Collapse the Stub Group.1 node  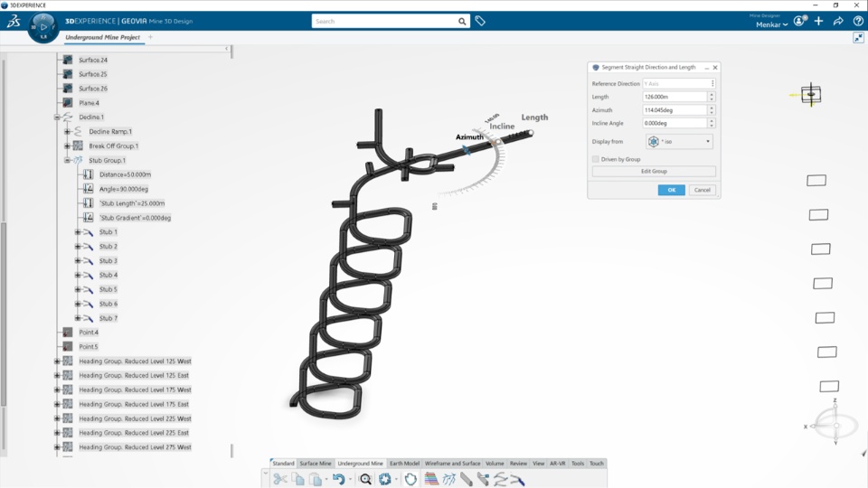tap(67, 161)
